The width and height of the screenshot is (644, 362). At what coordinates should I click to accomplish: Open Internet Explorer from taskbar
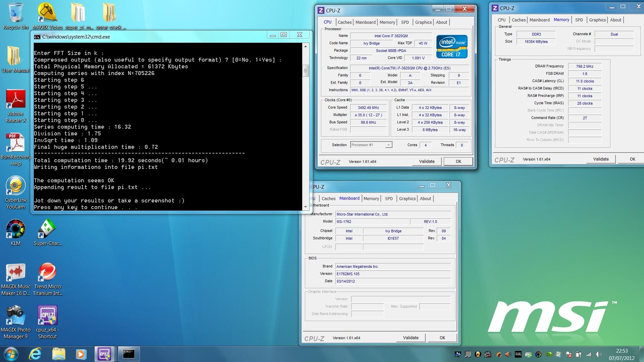[x=35, y=354]
